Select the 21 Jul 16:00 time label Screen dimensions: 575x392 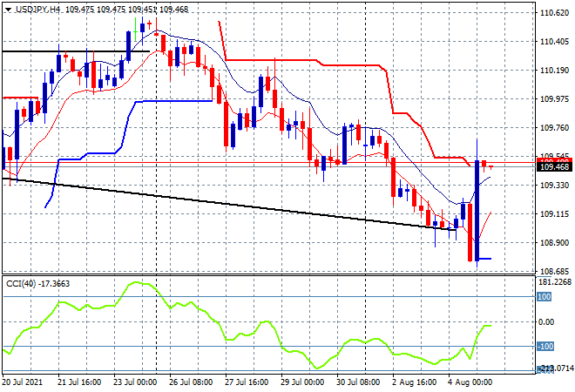click(x=79, y=382)
